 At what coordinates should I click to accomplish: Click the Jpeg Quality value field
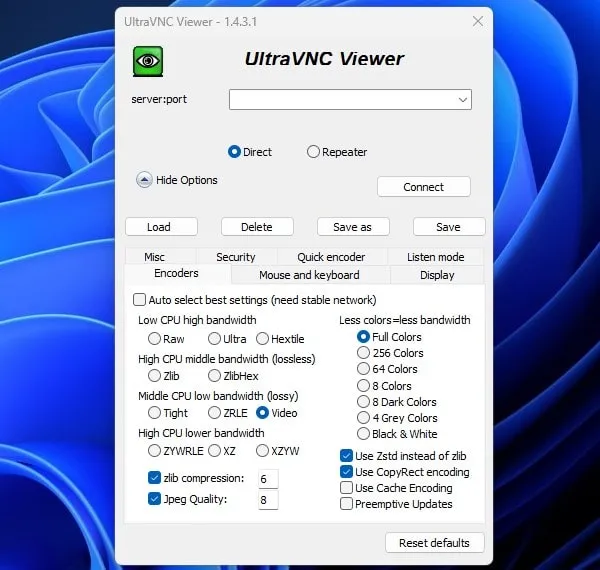[x=268, y=500]
